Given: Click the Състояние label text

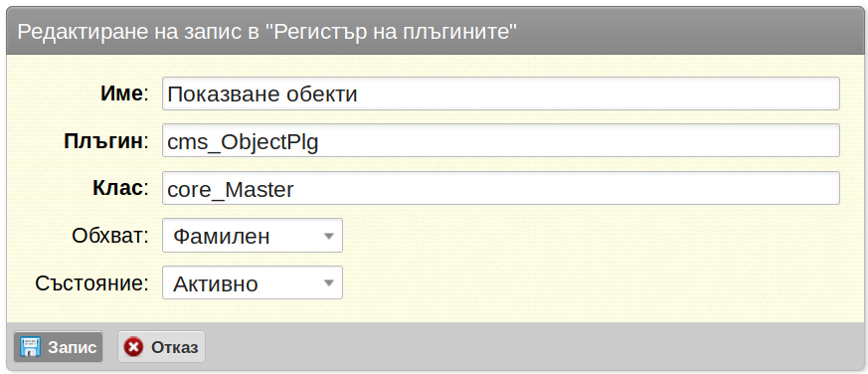Looking at the screenshot, I should click(91, 283).
